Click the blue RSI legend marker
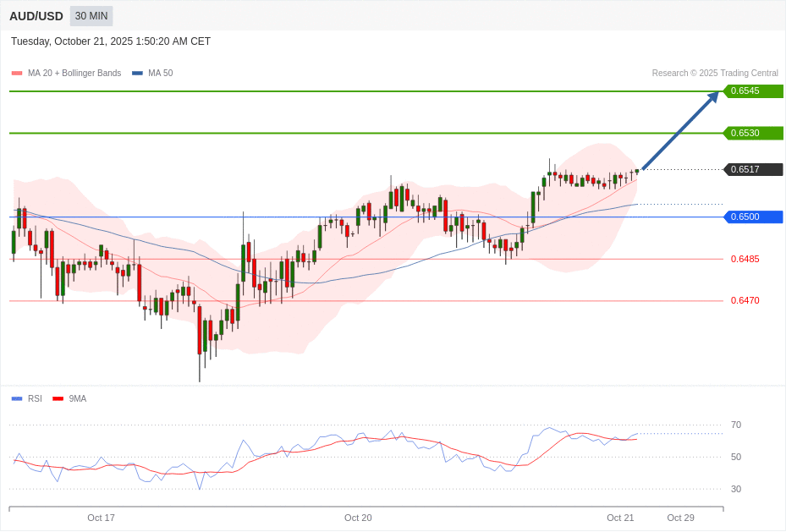 pos(17,398)
